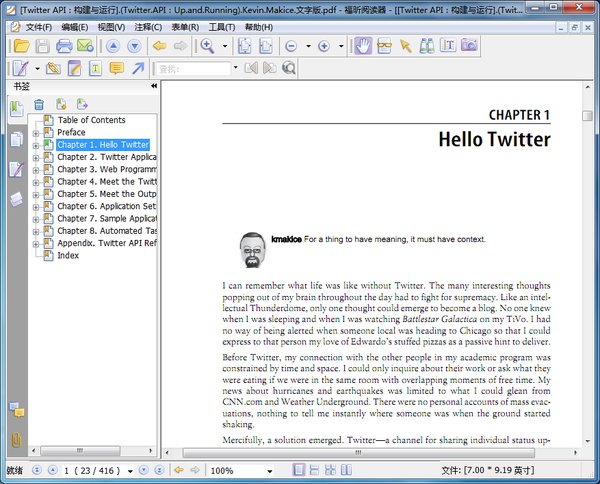The image size is (600, 484).
Task: Click the delete bookmark trash icon
Action: (x=39, y=104)
